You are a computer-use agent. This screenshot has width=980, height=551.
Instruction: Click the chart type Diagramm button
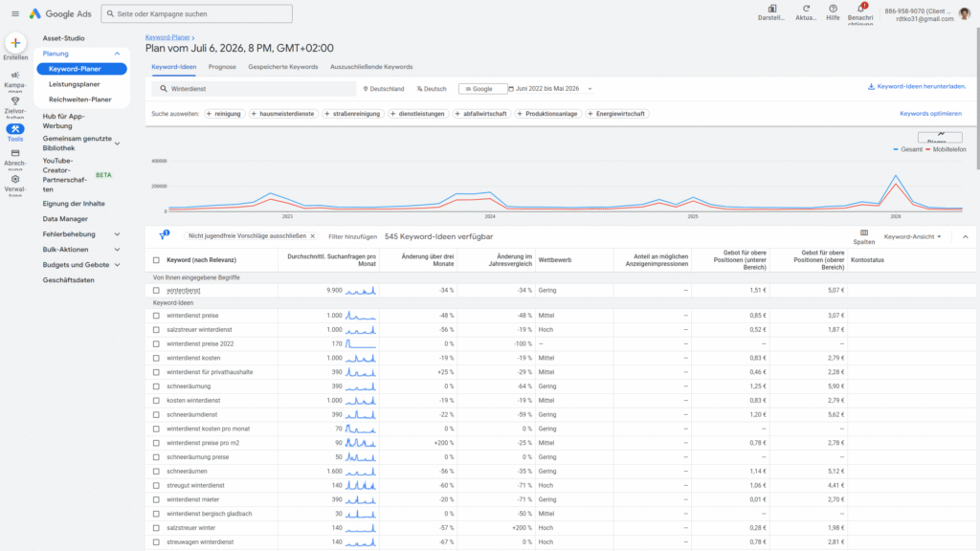pos(940,138)
